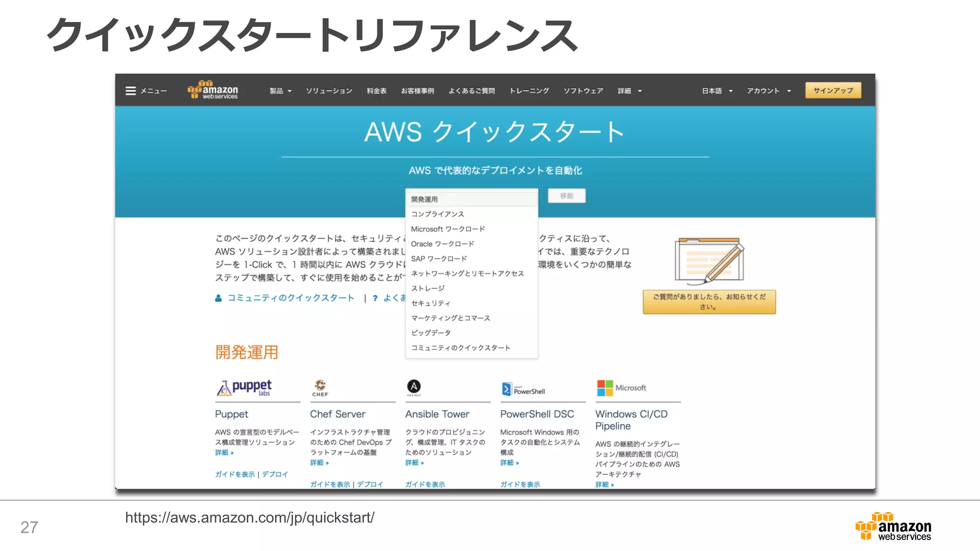Click the Microsoft logo icon
Image resolution: width=980 pixels, height=551 pixels.
pyautogui.click(x=622, y=388)
